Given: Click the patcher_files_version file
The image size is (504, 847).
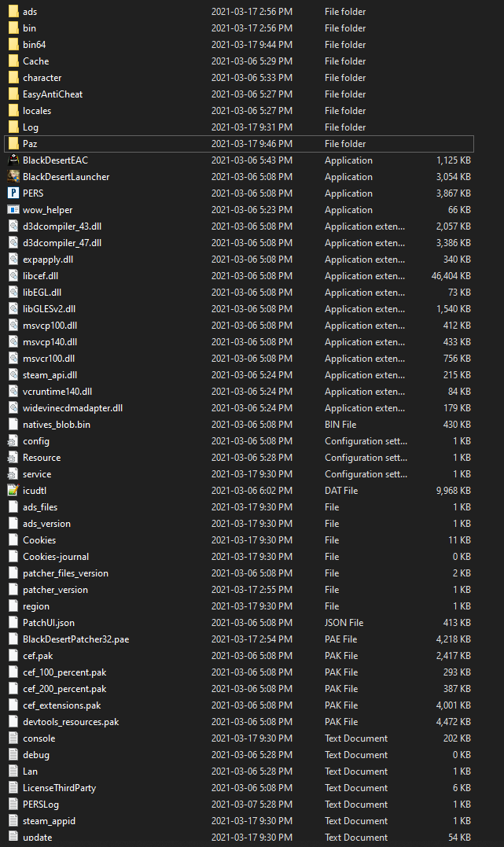Looking at the screenshot, I should click(x=65, y=573).
